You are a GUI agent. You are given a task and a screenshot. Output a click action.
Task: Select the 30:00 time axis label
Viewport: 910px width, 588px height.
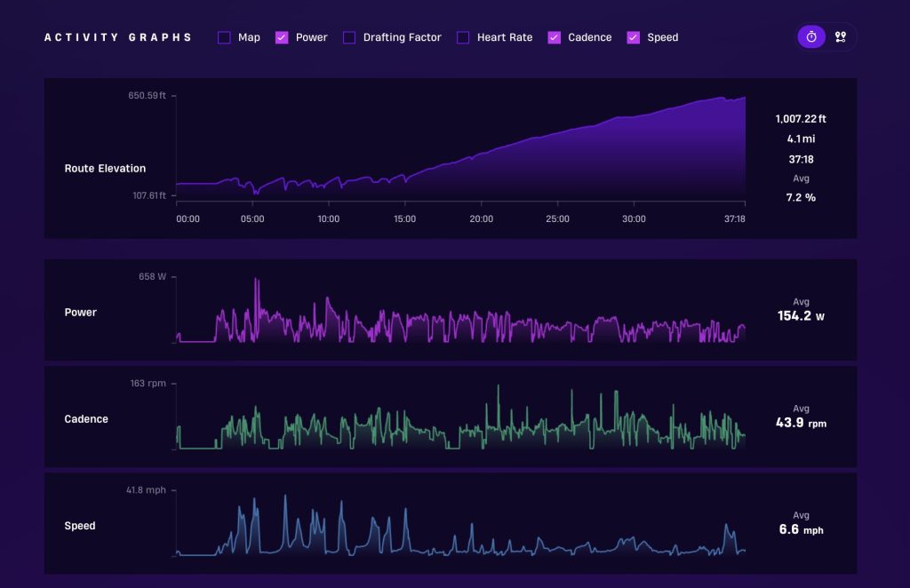click(x=634, y=219)
